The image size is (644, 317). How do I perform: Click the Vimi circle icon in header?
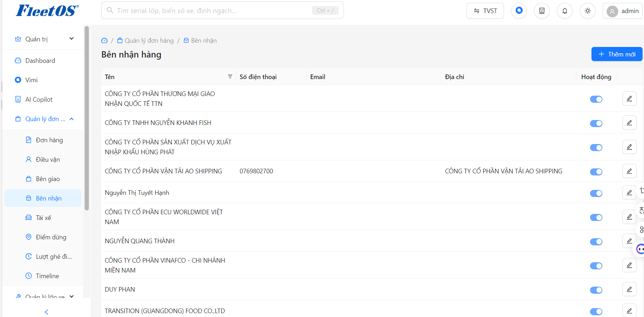pyautogui.click(x=519, y=11)
